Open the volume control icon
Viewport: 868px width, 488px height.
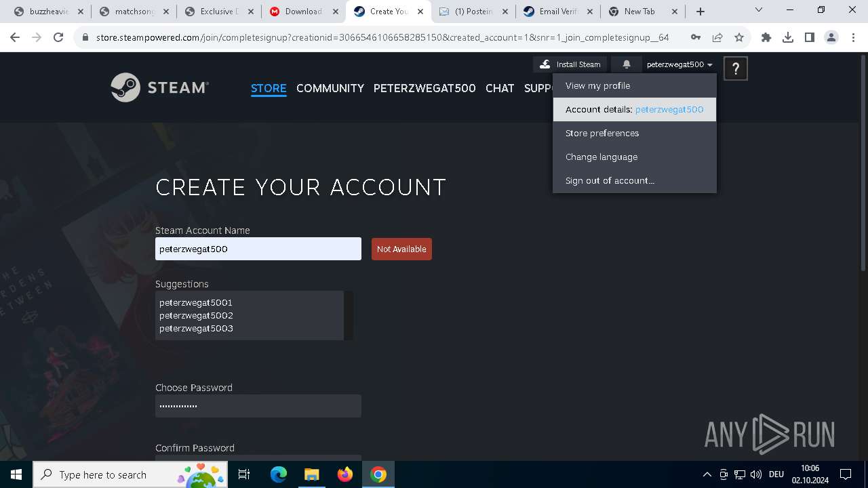pyautogui.click(x=756, y=474)
